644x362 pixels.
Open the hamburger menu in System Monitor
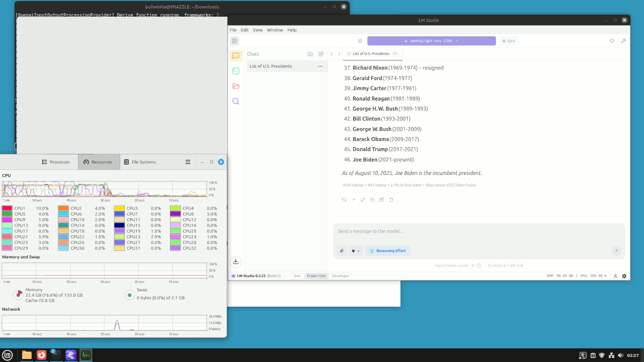[188, 162]
